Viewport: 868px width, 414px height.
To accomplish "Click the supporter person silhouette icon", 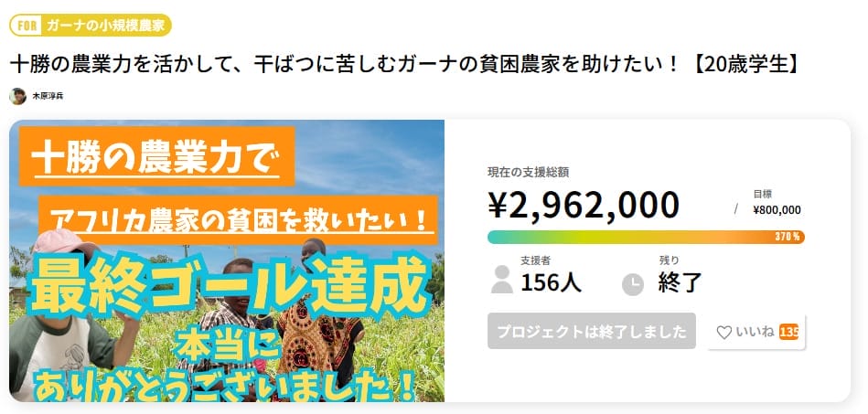I will point(501,281).
